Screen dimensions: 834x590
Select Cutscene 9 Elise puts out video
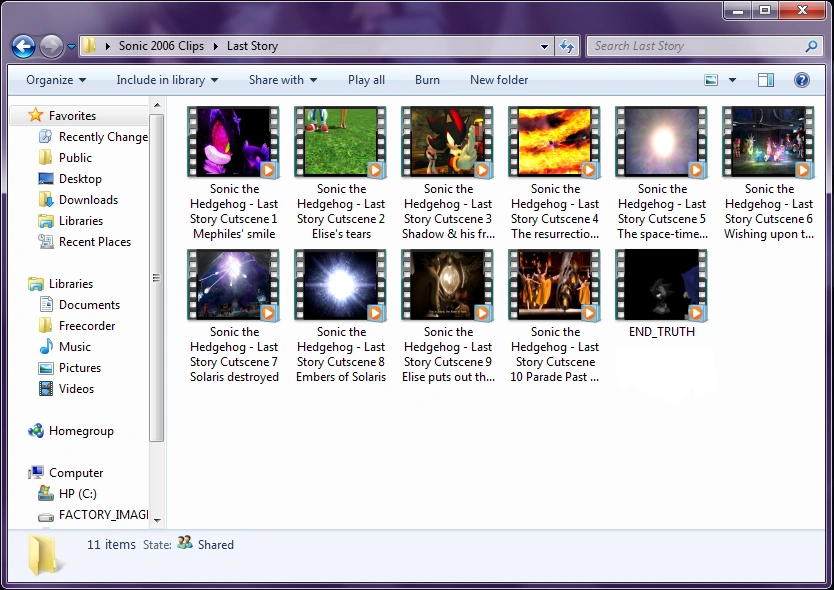pyautogui.click(x=447, y=317)
